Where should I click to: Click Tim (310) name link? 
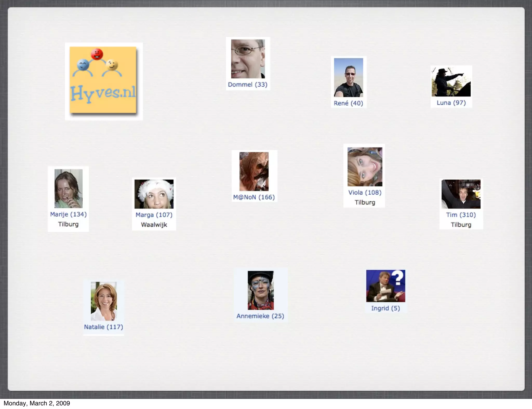(x=461, y=215)
